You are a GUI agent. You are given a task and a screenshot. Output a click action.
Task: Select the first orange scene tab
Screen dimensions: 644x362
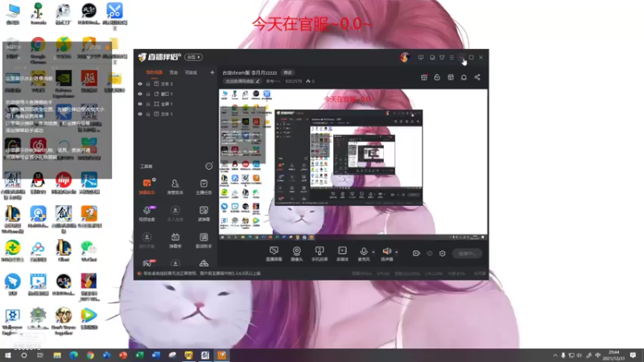(x=155, y=72)
